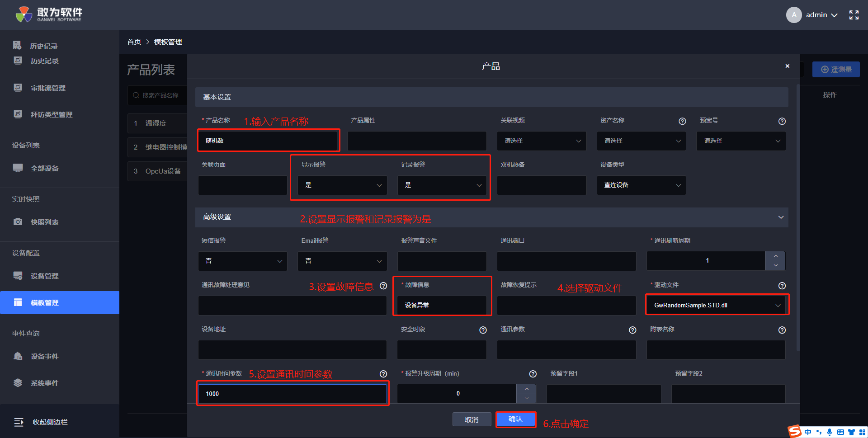Increase the 报警升级周期 value

[x=526, y=389]
